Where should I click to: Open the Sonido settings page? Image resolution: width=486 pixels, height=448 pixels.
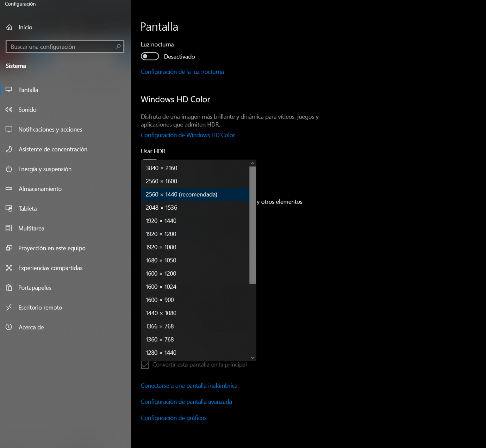pos(65,110)
